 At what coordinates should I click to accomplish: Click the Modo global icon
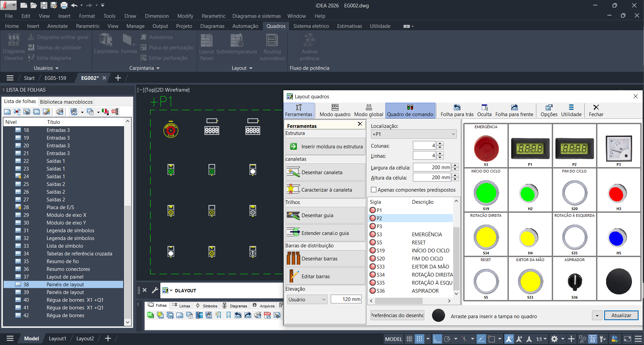[369, 107]
